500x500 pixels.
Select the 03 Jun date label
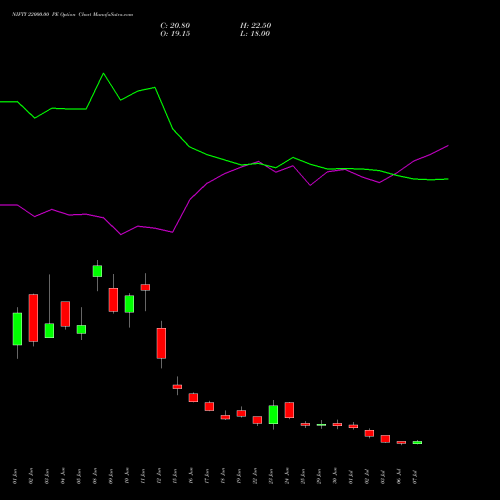[47, 476]
